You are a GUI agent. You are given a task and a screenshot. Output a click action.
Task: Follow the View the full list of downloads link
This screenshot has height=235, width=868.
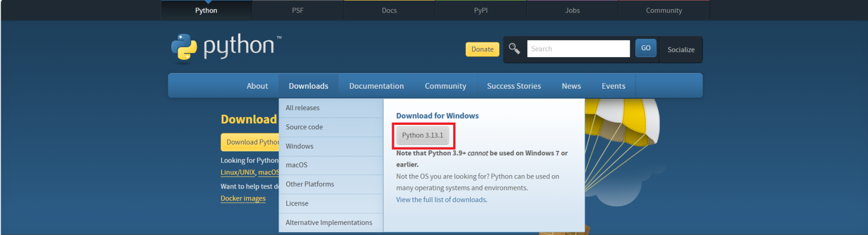(441, 199)
